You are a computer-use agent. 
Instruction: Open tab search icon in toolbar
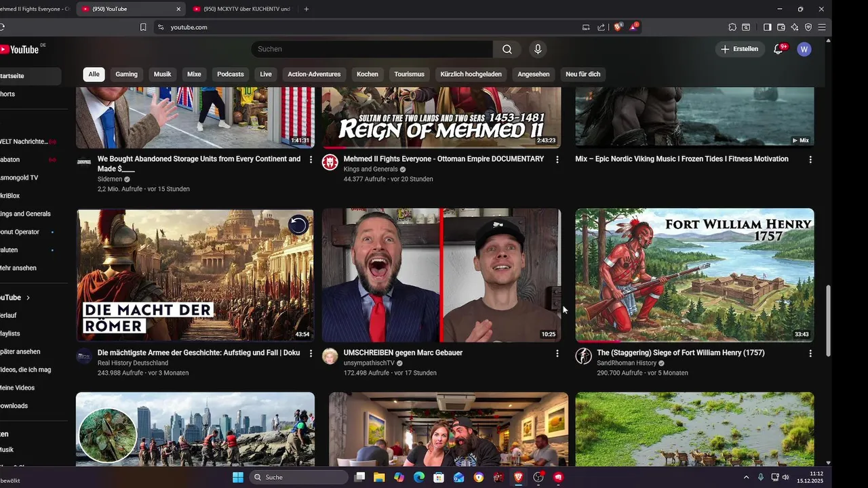click(x=746, y=27)
